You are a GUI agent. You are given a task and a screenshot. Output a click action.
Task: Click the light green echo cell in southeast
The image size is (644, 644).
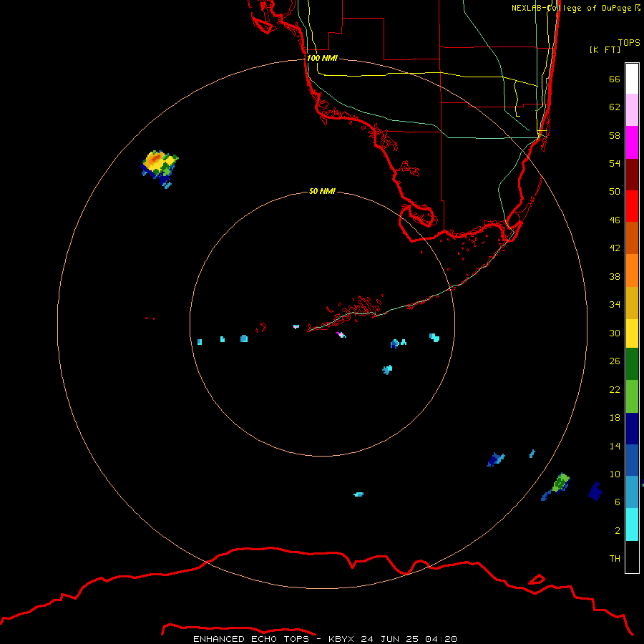[560, 482]
